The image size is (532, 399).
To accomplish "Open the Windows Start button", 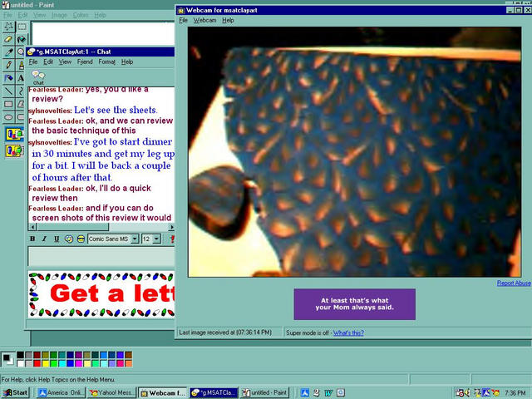I will 16,393.
